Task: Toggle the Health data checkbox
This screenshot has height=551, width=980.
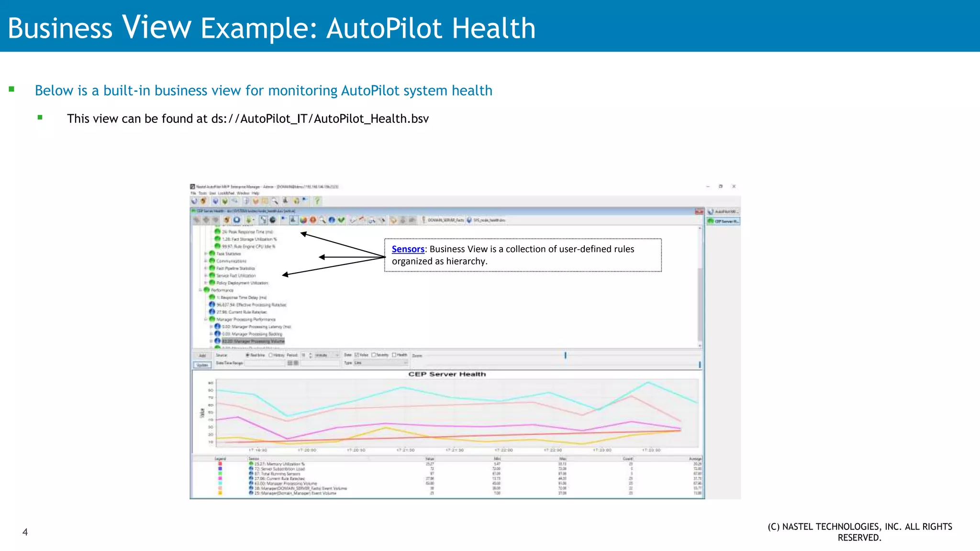Action: pyautogui.click(x=394, y=355)
